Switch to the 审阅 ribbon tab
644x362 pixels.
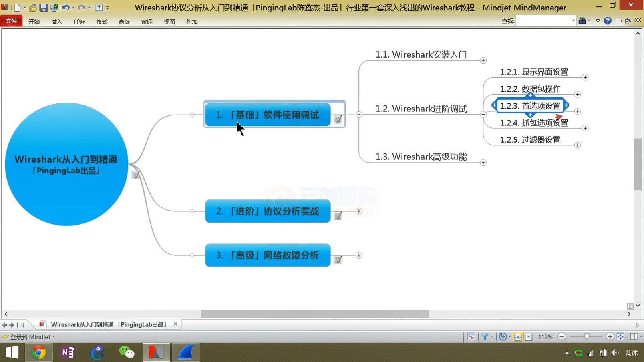[147, 22]
